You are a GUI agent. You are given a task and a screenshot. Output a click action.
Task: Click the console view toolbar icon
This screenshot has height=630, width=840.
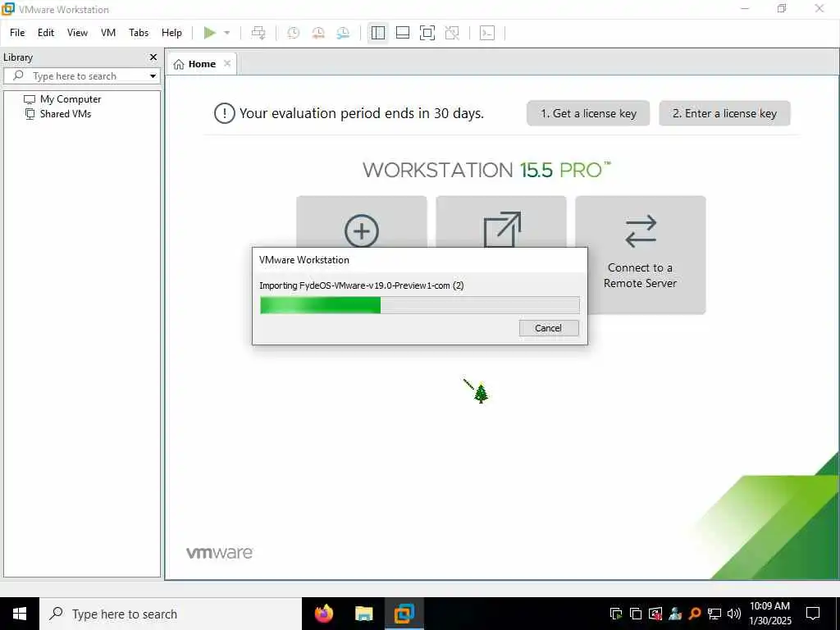(487, 33)
